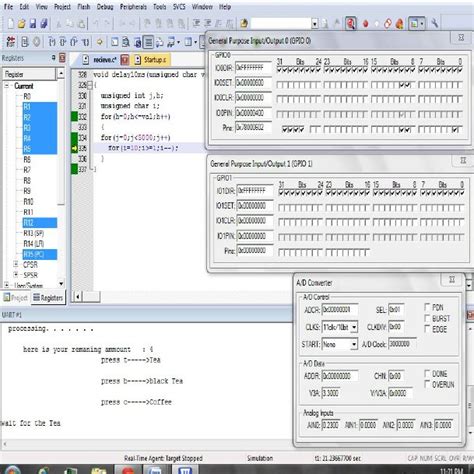
Task: Step into the current line
Action: (x=52, y=42)
